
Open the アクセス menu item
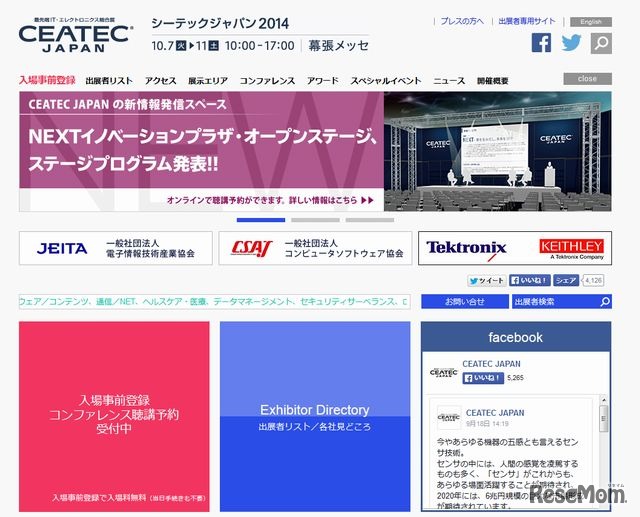coord(160,81)
